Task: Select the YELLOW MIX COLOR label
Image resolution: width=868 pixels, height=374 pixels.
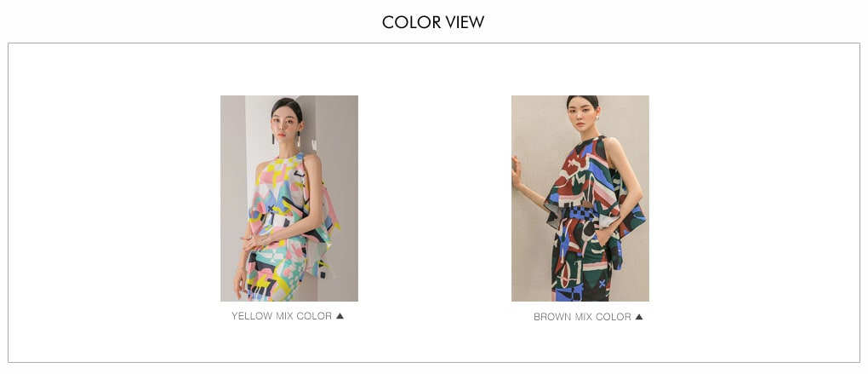Action: click(x=282, y=316)
